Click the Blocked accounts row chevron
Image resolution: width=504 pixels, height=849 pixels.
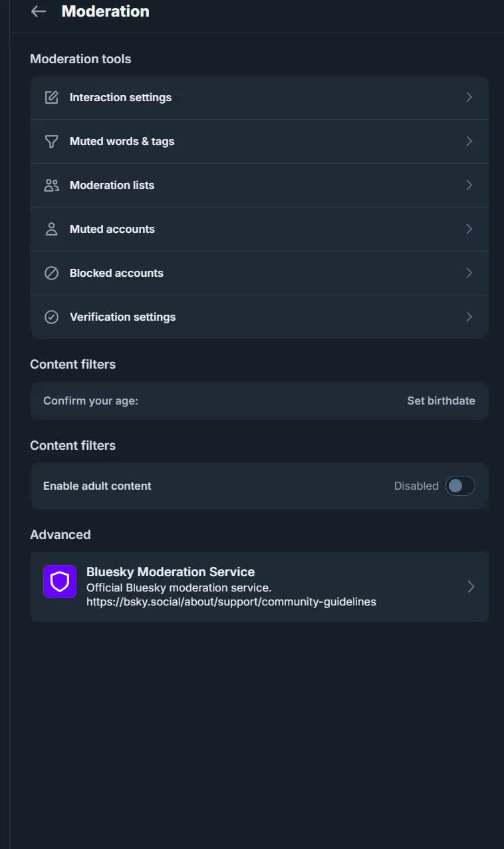pos(469,273)
